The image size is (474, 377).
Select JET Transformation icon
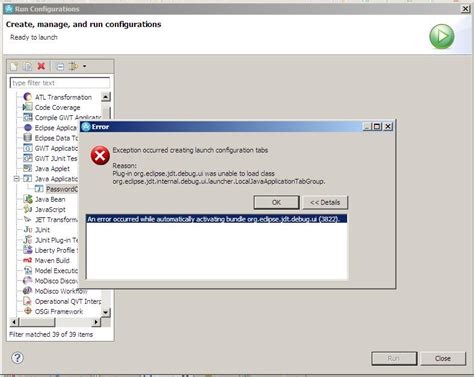click(28, 219)
